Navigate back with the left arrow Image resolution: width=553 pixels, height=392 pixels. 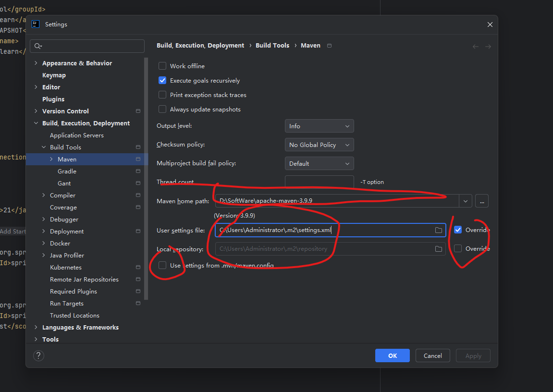pos(476,47)
